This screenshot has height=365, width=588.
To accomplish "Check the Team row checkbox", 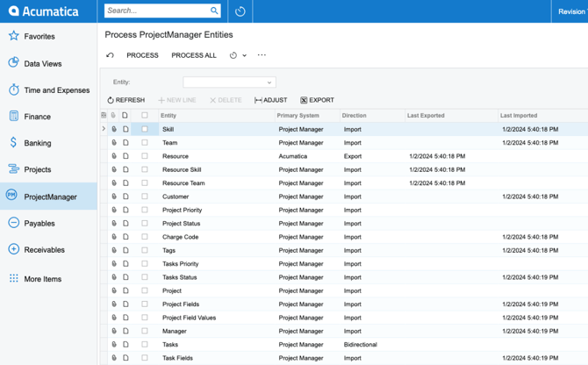I will [145, 142].
